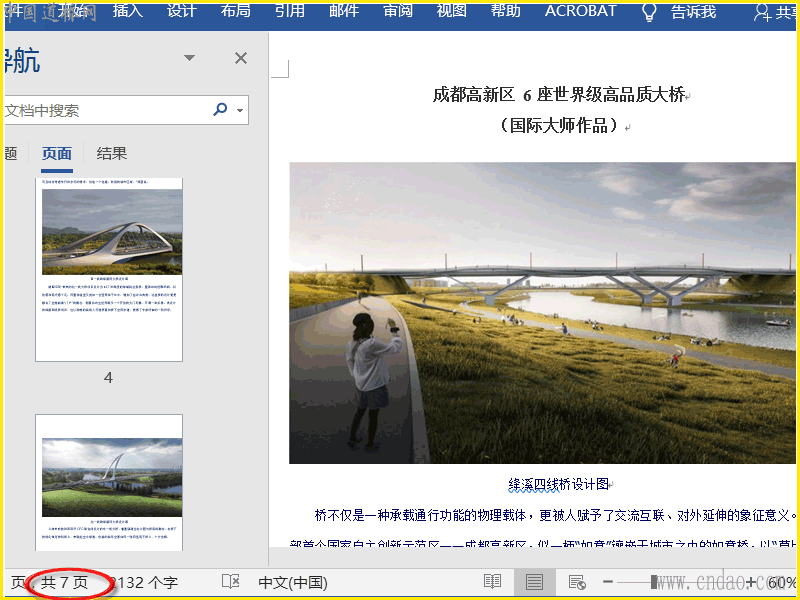
Task: Switch to the 结果 navigation tab
Action: coord(112,154)
